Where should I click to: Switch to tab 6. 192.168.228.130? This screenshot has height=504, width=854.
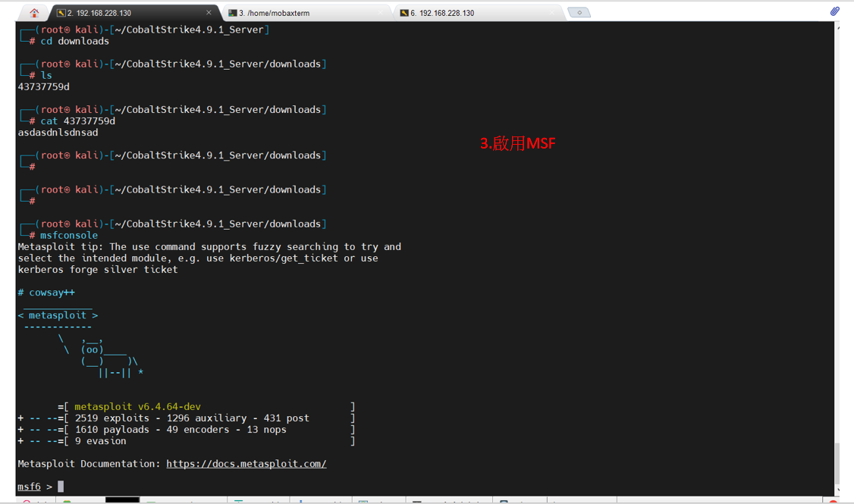pos(478,13)
